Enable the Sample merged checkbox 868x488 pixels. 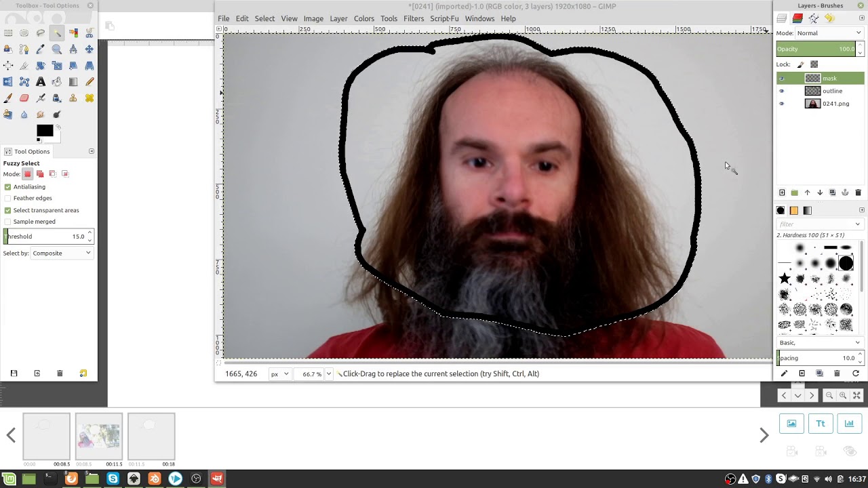click(x=7, y=222)
